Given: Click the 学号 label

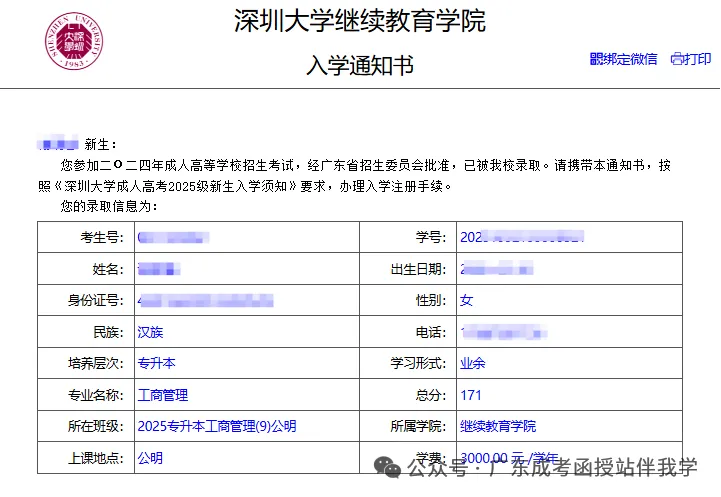Looking at the screenshot, I should tap(431, 237).
